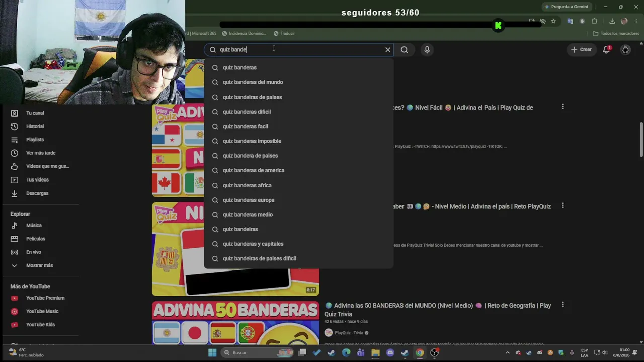
Task: Choose the suggestion 'quiz banderas dificil'
Action: click(x=298, y=112)
